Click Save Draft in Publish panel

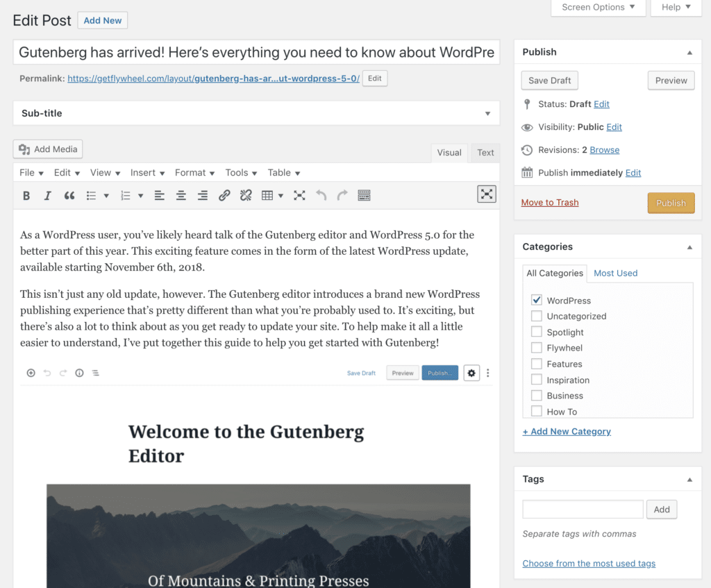click(550, 81)
